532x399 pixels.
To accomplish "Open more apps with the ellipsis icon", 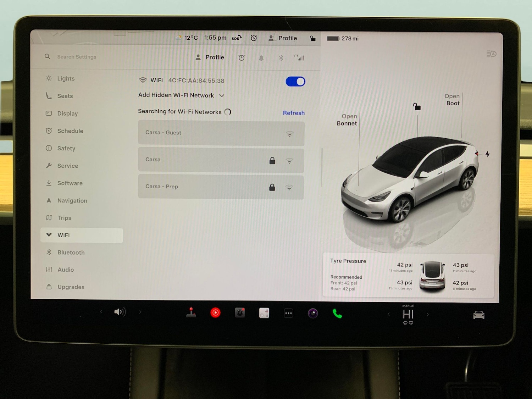I will 288,313.
